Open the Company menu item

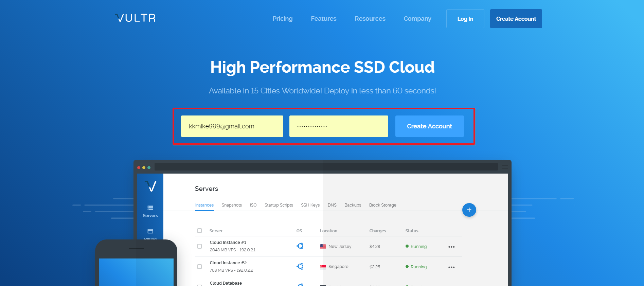(417, 19)
